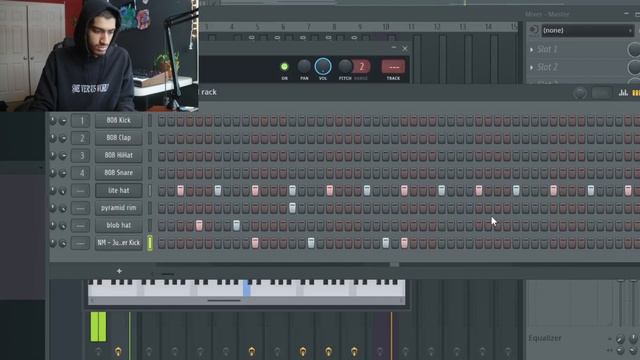This screenshot has height=360, width=640.
Task: Select the 808 Snare channel button
Action: click(x=119, y=173)
